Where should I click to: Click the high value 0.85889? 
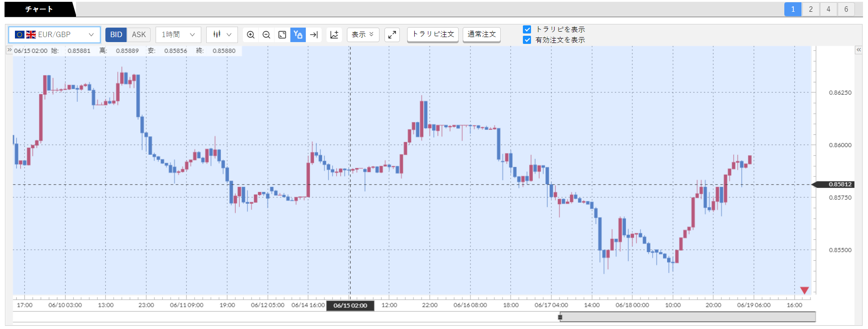(127, 51)
